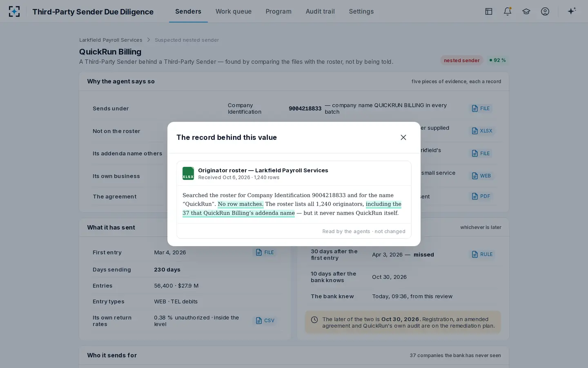Open the graduation cap learning icon
This screenshot has height=368, width=588.
526,11
